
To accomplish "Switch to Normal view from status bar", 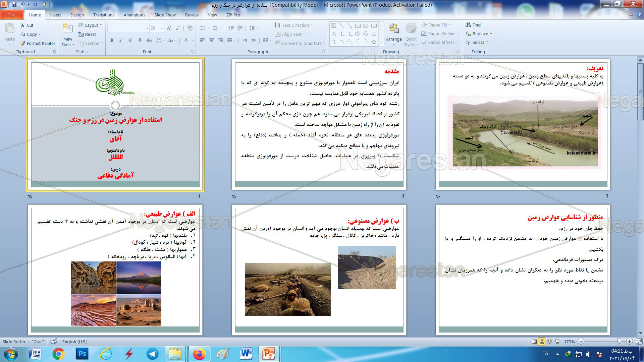I will (534, 342).
